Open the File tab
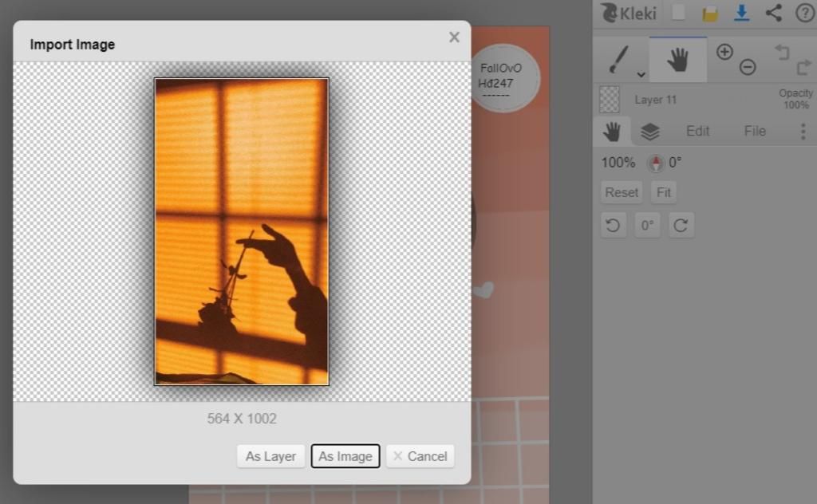The image size is (817, 504). pos(755,132)
